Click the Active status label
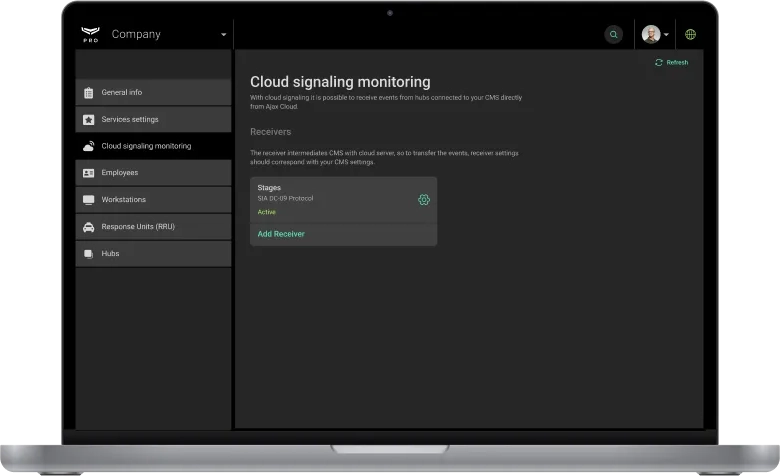The image size is (780, 476). coord(267,212)
